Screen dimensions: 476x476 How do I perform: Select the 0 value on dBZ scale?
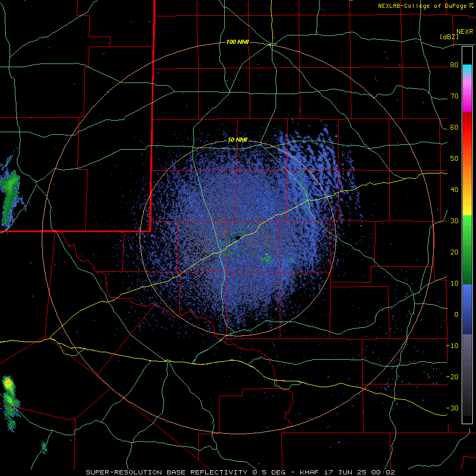pyautogui.click(x=456, y=315)
